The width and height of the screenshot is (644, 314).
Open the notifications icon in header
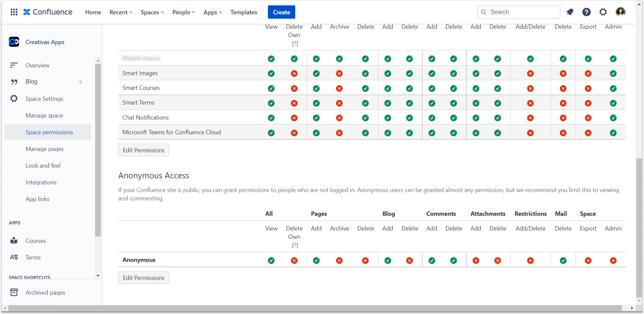click(x=570, y=12)
